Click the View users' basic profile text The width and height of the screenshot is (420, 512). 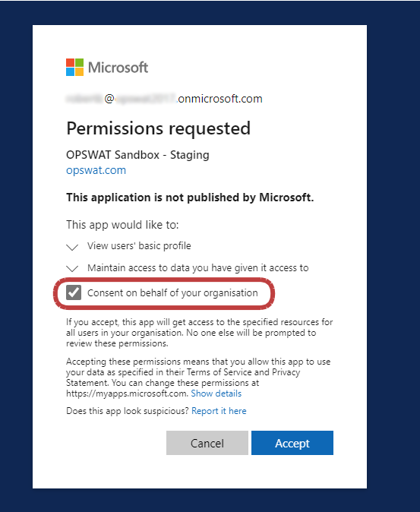click(x=139, y=246)
